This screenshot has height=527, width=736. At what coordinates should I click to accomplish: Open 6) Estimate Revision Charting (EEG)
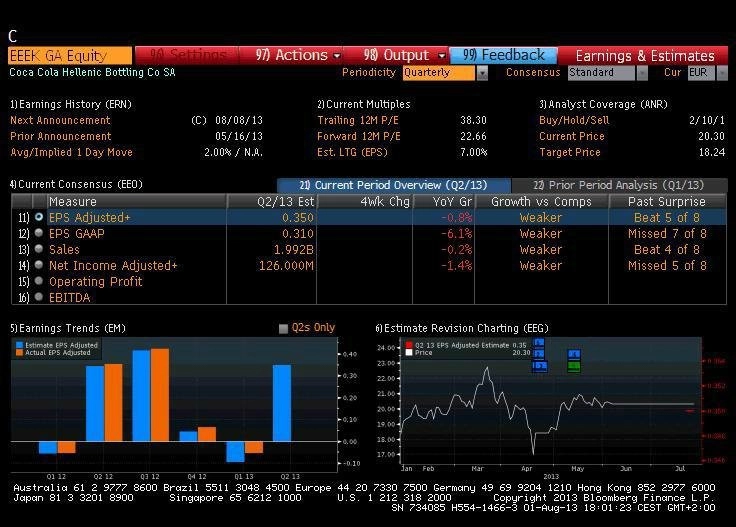(462, 328)
